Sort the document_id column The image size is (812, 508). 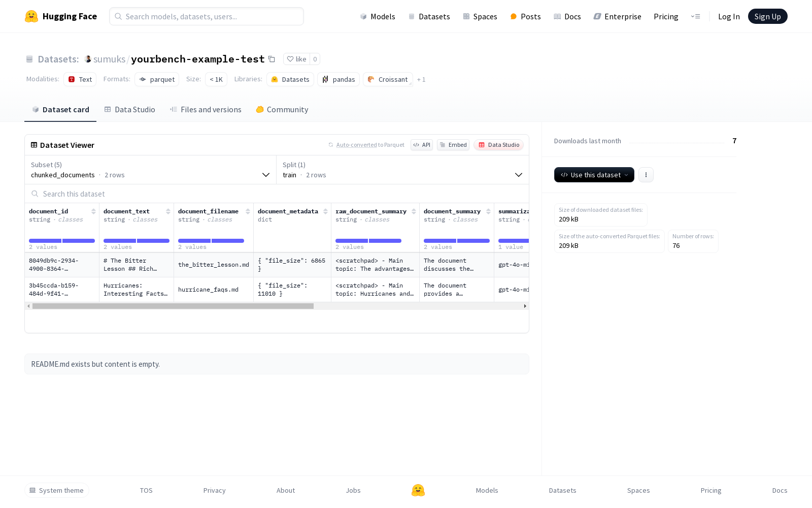pos(93,211)
